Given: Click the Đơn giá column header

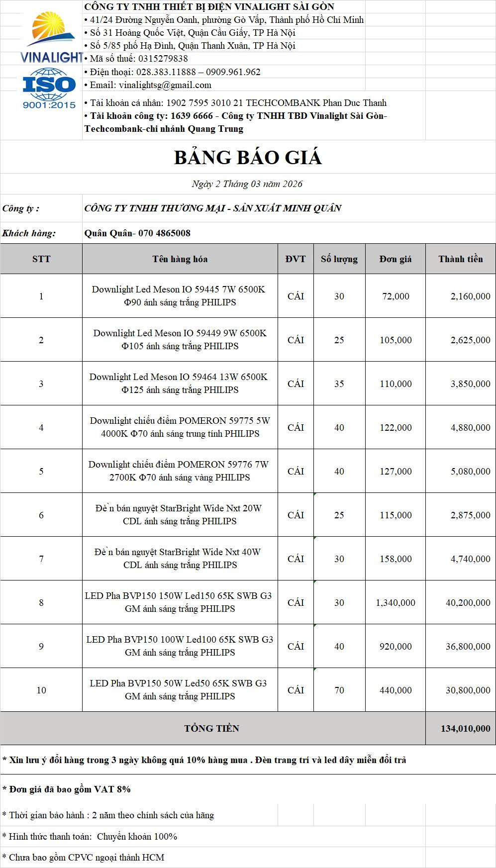Looking at the screenshot, I should (x=396, y=259).
